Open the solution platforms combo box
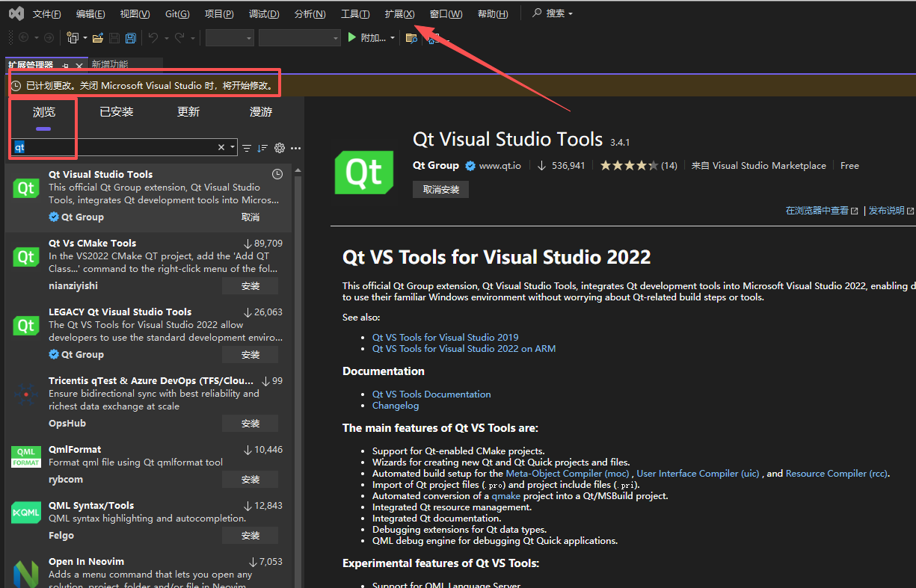Screen dimensions: 916x588 coord(300,37)
